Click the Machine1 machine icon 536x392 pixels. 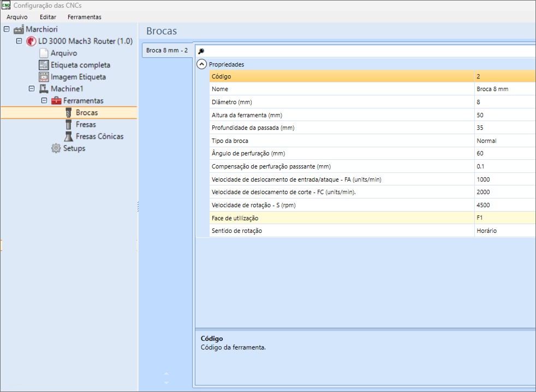[x=44, y=89]
